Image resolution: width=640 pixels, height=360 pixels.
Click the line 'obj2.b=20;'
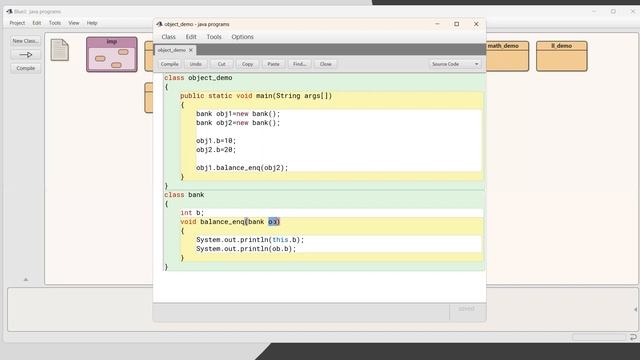216,150
